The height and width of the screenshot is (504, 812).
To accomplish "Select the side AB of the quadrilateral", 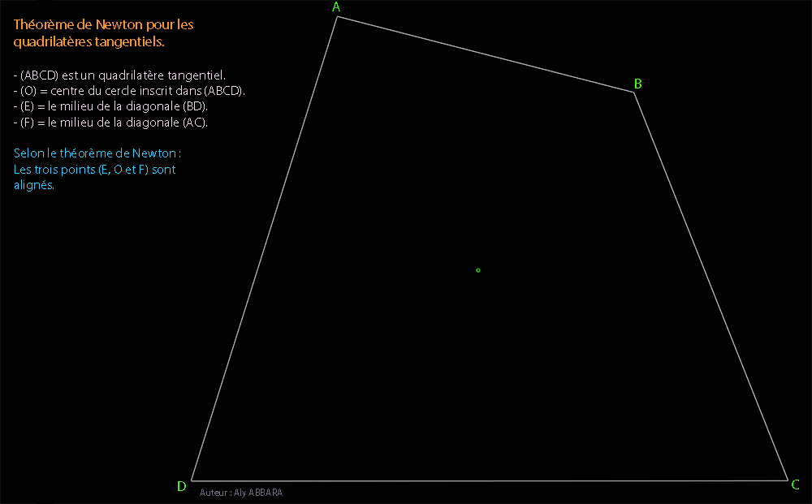I will [486, 54].
